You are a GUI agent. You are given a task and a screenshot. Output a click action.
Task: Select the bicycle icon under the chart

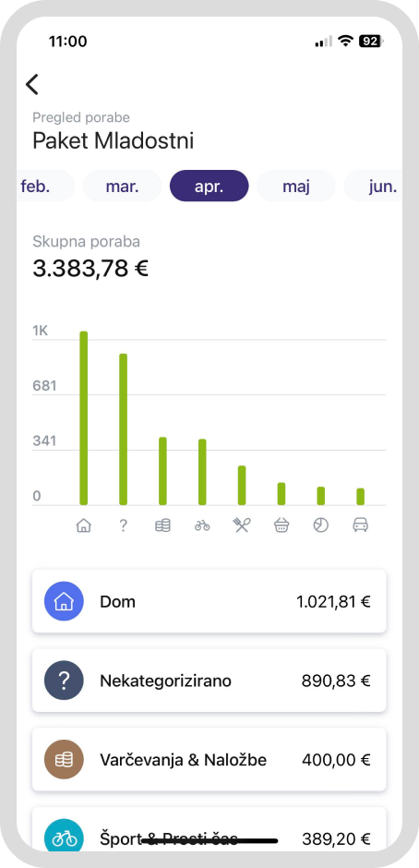(202, 525)
